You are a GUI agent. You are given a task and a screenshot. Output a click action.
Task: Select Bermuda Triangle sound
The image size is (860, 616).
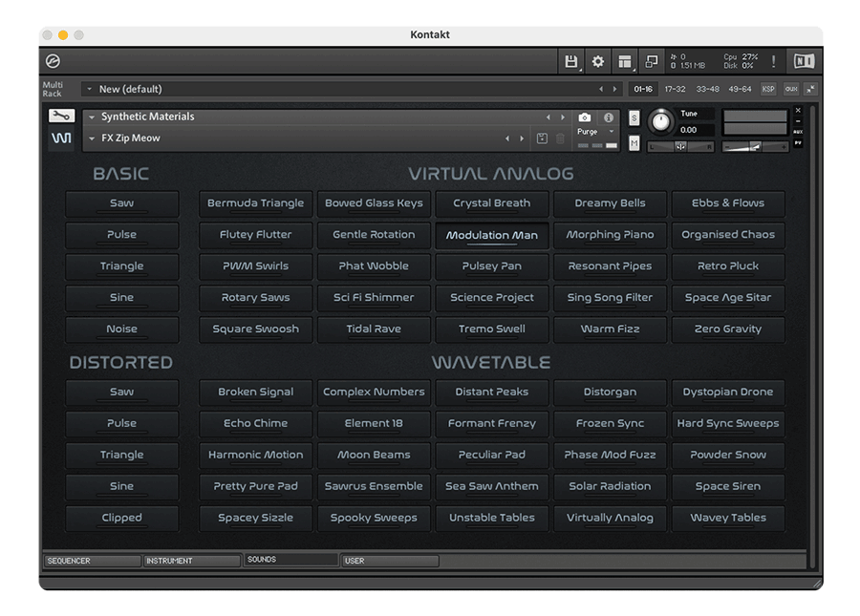point(255,203)
